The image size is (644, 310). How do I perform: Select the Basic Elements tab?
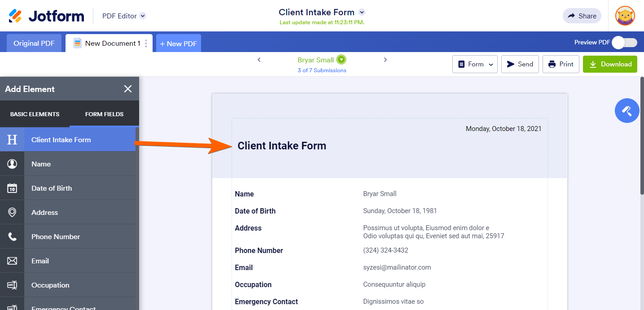(35, 114)
